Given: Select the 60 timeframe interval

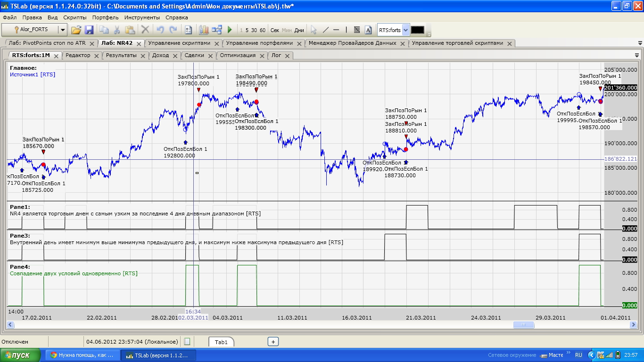Looking at the screenshot, I should click(263, 30).
